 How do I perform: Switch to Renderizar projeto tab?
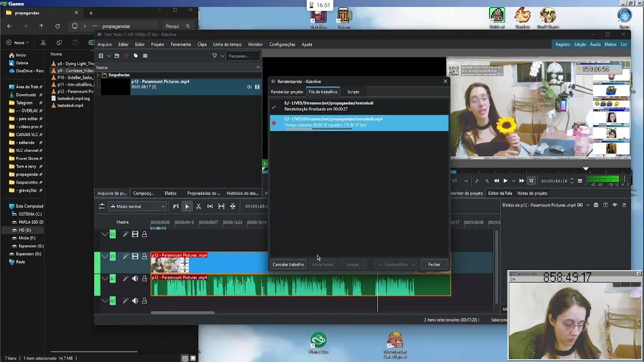tap(287, 92)
